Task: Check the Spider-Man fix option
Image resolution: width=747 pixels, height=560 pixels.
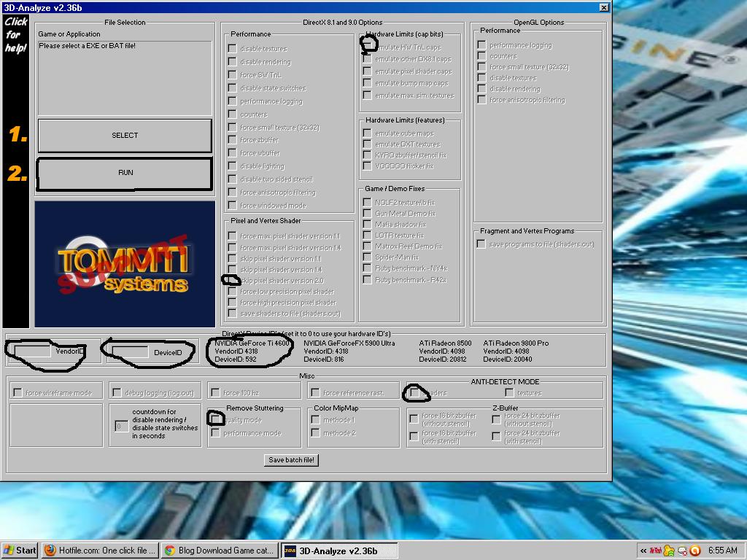Action: click(x=368, y=257)
